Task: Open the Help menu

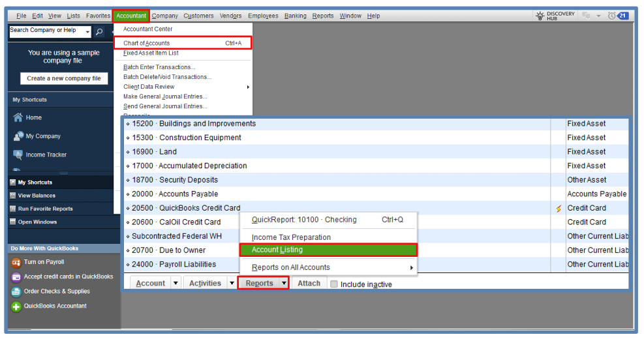Action: [373, 16]
